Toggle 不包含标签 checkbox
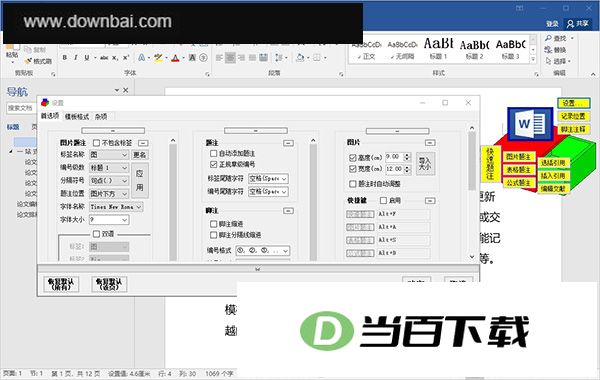 coord(96,143)
